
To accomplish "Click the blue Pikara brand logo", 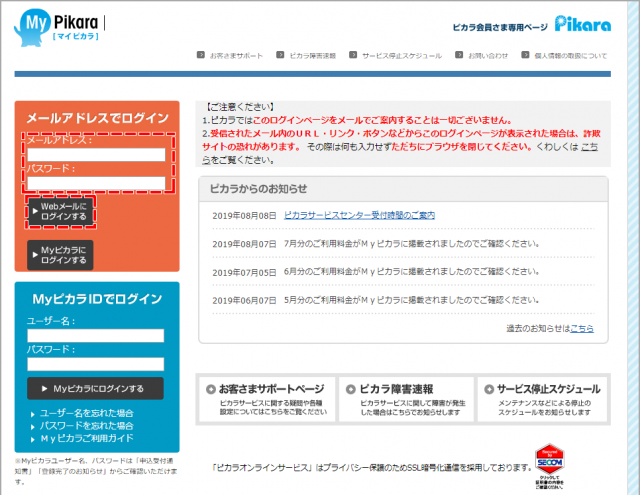I will (x=582, y=24).
